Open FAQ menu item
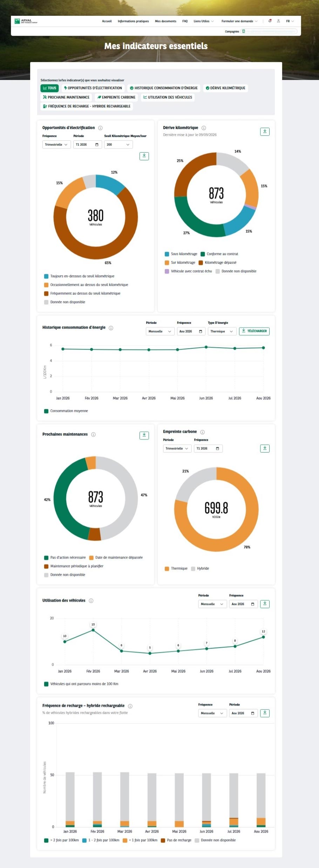Viewport: 319px width, 868px height. coord(185,21)
